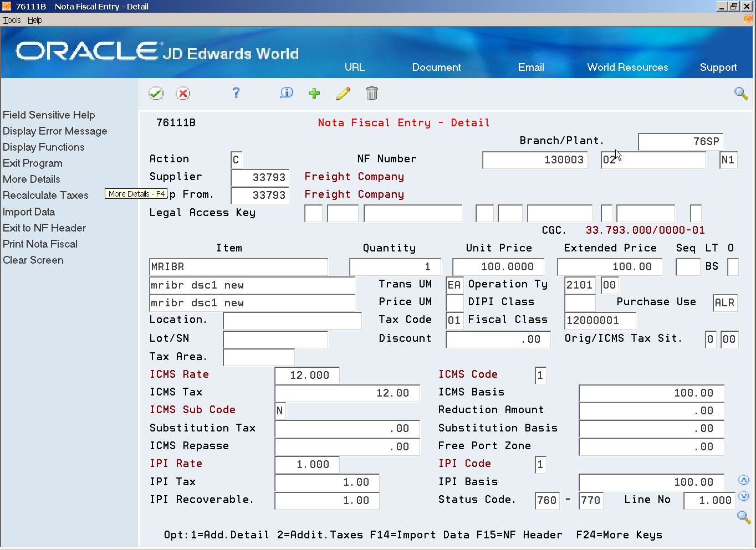
Task: Click the scroll down arrow icon
Action: tap(744, 496)
